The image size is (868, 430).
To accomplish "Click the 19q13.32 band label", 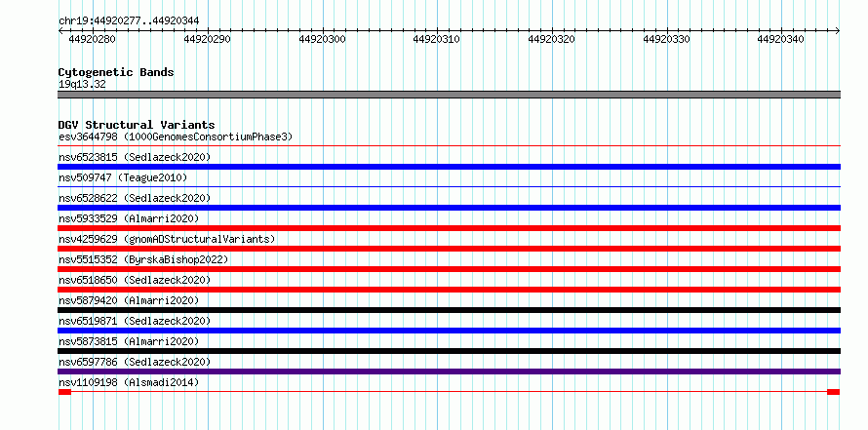I will click(82, 85).
